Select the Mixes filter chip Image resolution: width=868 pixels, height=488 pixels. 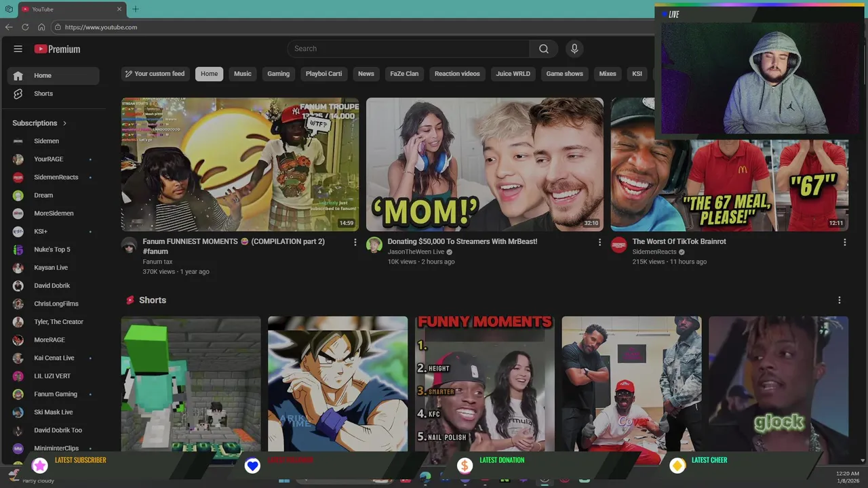pos(608,74)
